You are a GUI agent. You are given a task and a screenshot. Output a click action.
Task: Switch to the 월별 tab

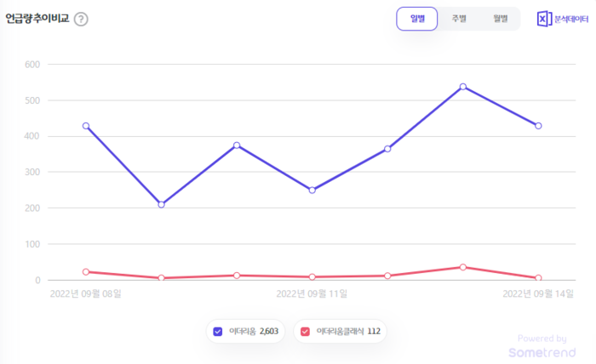500,19
